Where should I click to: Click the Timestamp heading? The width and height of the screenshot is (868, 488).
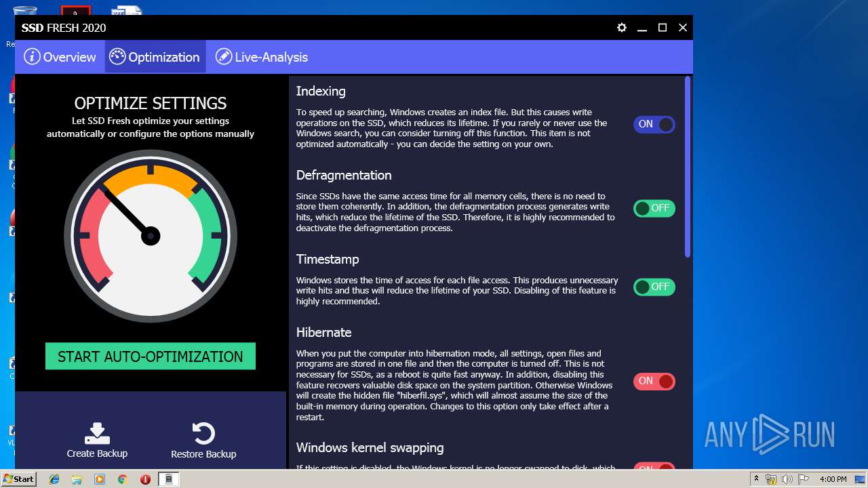point(328,260)
